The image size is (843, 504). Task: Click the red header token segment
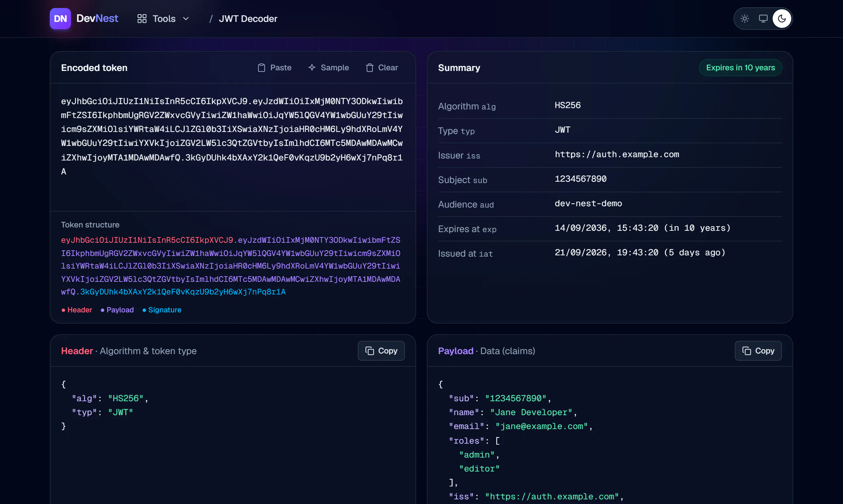(147, 240)
